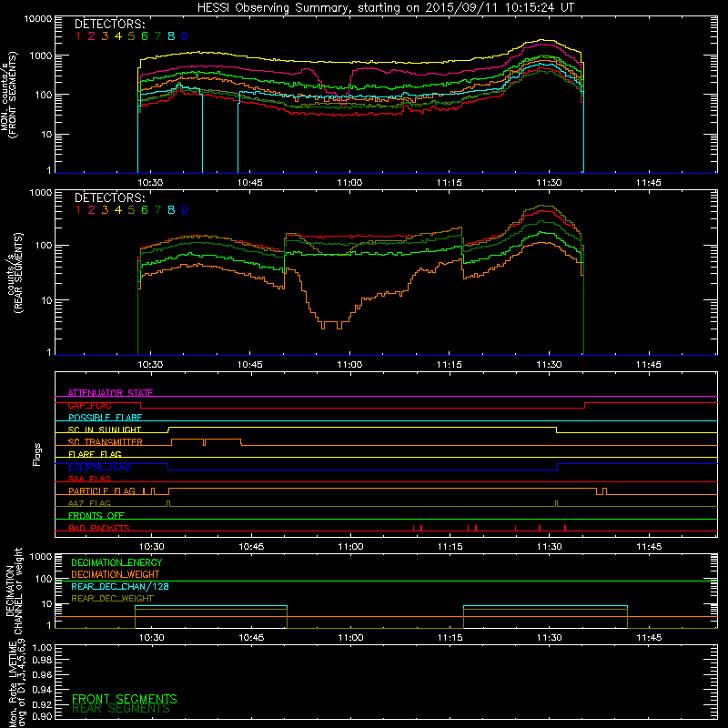The width and height of the screenshot is (728, 728).
Task: Click the SC_IN_SUNLIGHT flag label
Action: point(105,430)
